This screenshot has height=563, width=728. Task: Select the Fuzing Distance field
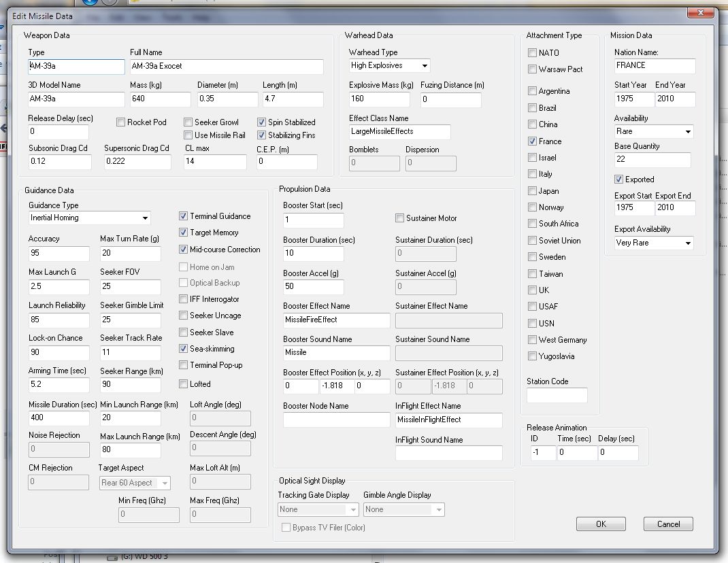(451, 99)
